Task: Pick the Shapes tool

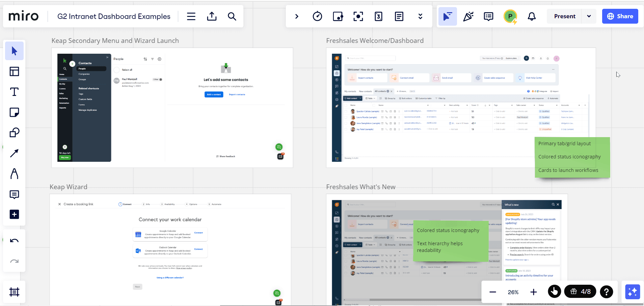Action: [14, 132]
